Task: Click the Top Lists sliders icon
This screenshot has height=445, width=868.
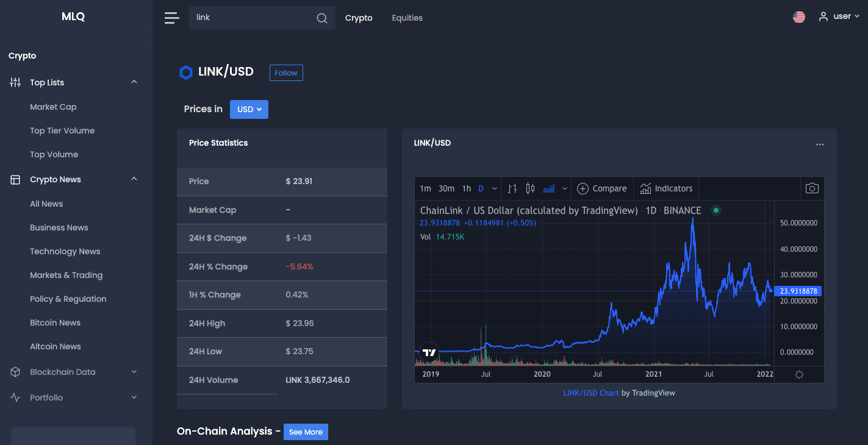Action: pos(15,82)
